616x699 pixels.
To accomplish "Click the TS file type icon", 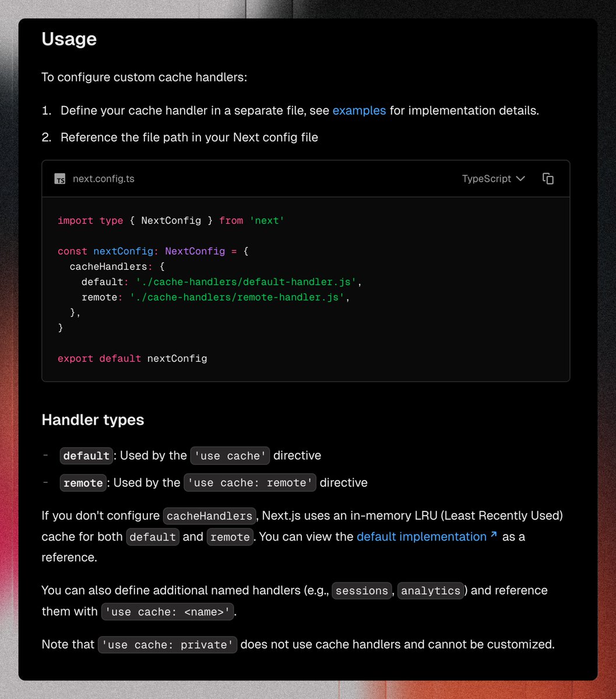I will 59,179.
